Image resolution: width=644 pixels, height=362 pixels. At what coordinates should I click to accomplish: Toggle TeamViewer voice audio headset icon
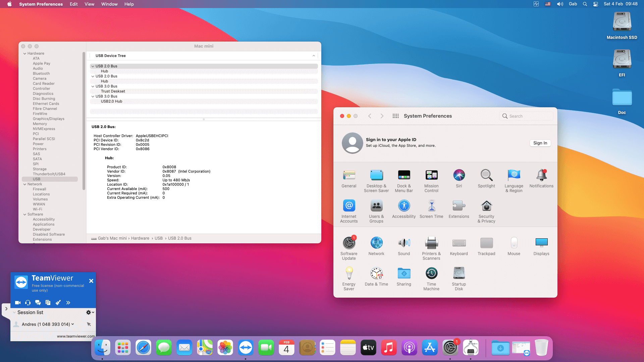[x=28, y=302]
